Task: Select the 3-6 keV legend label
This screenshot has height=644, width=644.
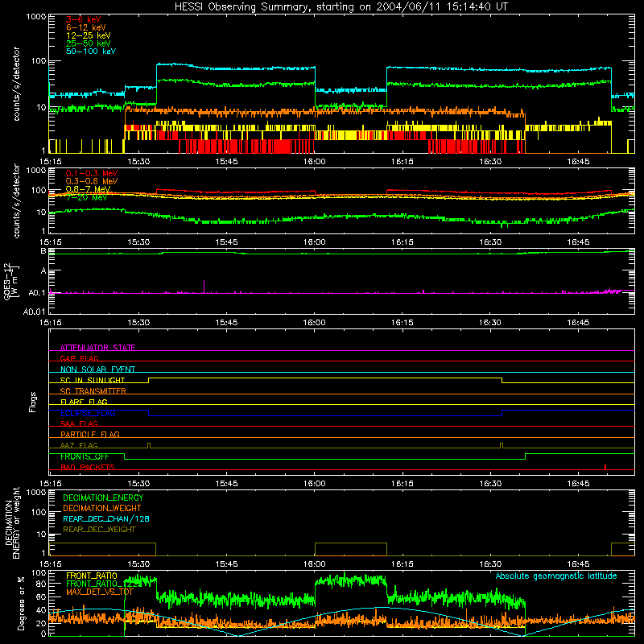Action: click(x=83, y=19)
